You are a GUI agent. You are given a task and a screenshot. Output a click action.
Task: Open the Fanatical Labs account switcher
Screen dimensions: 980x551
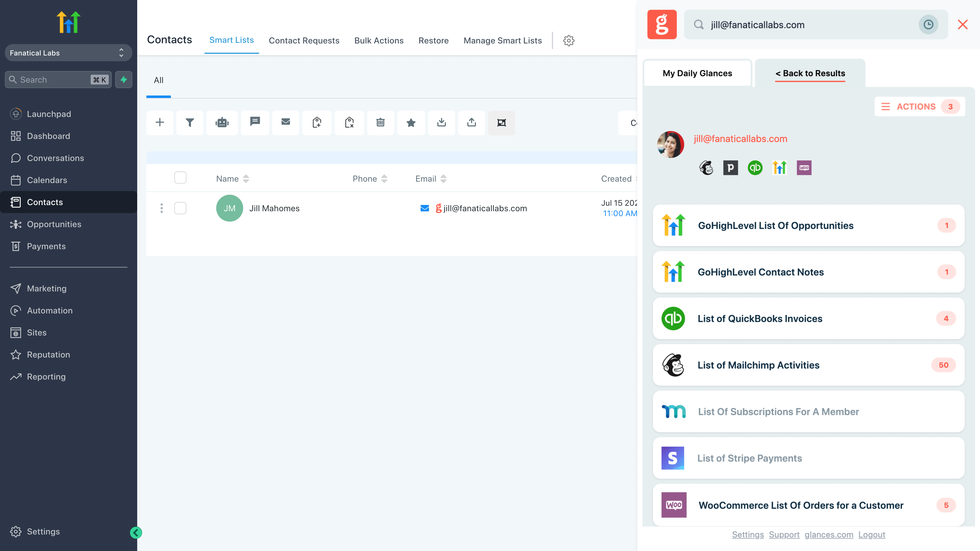click(68, 52)
